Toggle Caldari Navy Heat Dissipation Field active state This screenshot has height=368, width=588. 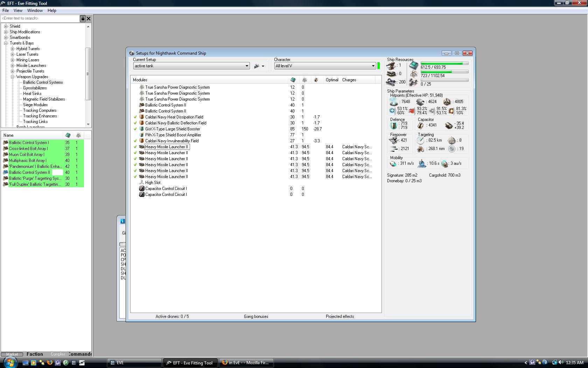[x=135, y=117]
